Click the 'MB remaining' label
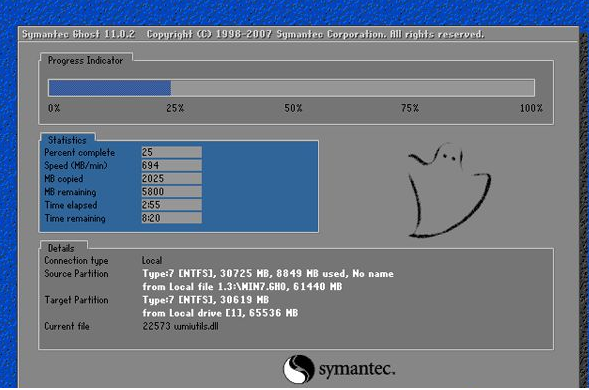The height and width of the screenshot is (390, 589). [x=70, y=192]
